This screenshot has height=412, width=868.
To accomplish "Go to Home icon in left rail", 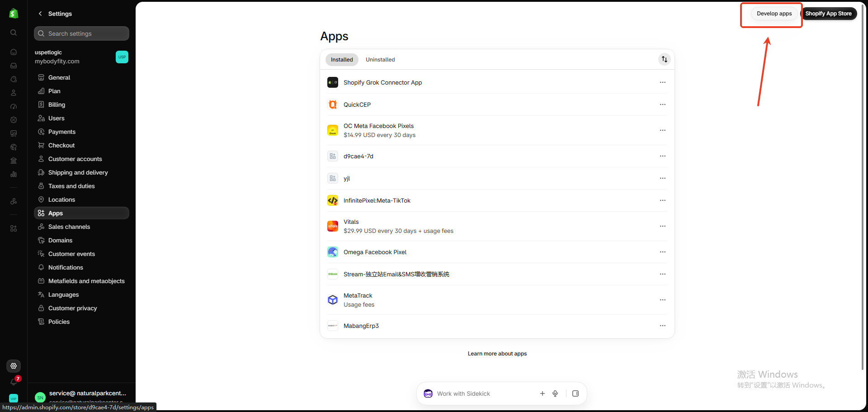I will [x=14, y=52].
